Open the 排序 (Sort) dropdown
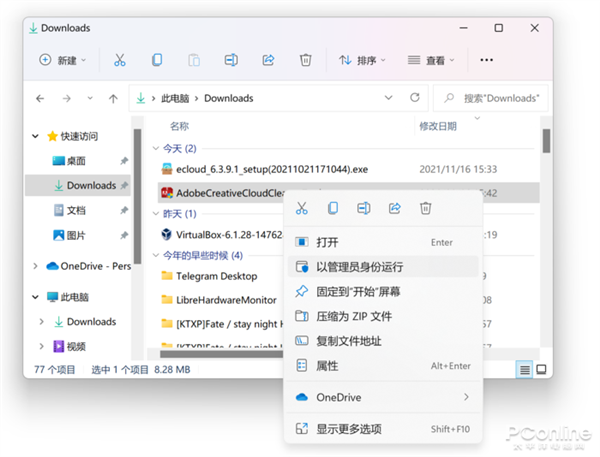Screen dimensions: 600x457 362,60
